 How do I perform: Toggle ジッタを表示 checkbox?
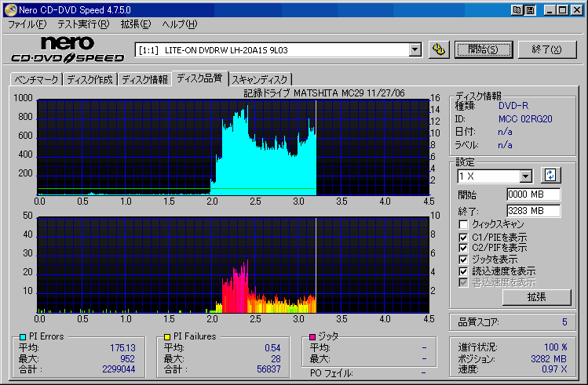point(463,260)
